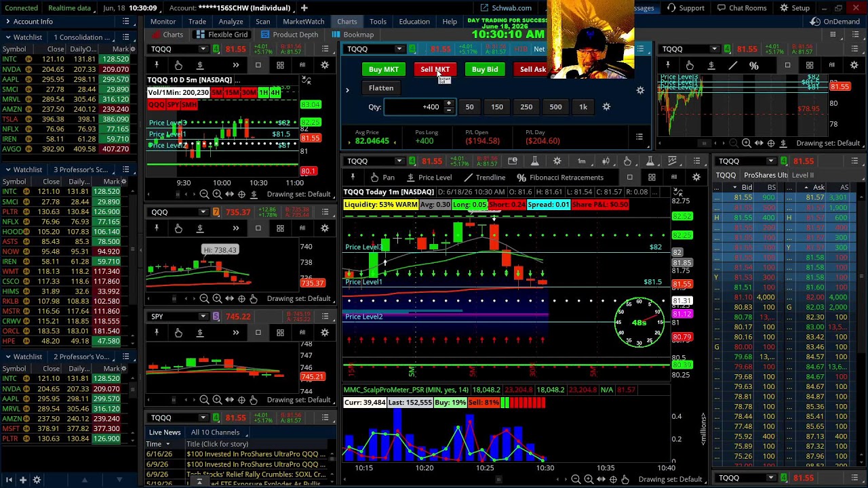Toggle grid layout view in main chart
This screenshot has height=488, width=868.
pyautogui.click(x=652, y=178)
